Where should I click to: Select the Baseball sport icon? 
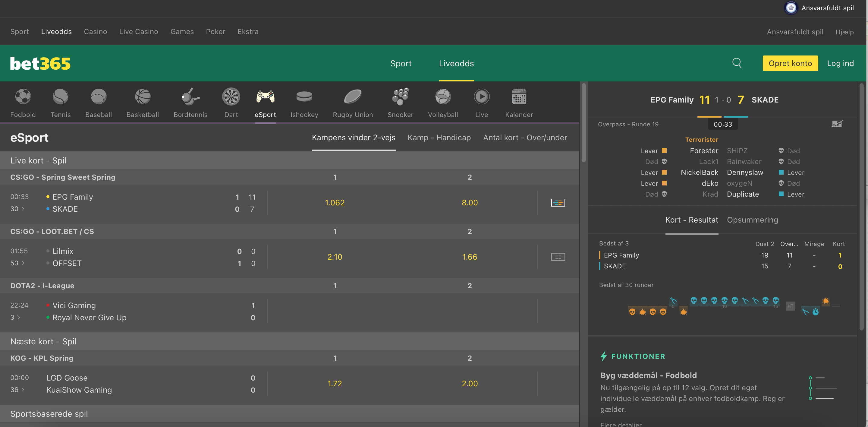click(x=98, y=97)
